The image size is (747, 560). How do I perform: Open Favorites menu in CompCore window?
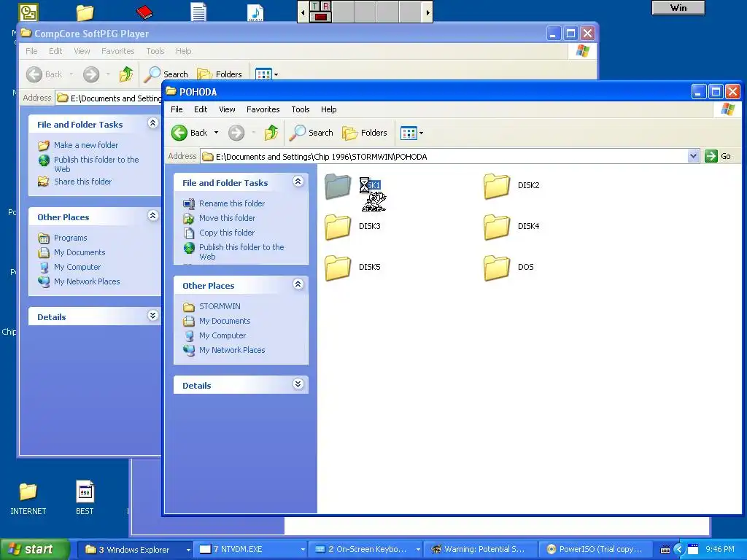tap(117, 51)
